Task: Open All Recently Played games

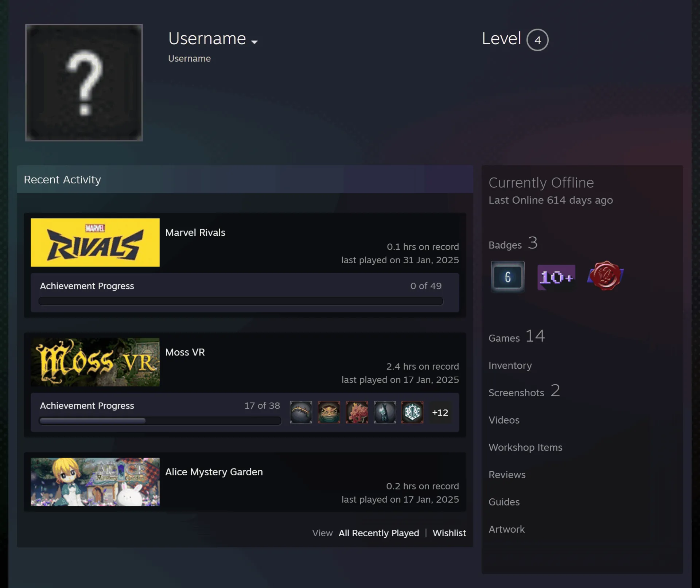Action: click(x=379, y=533)
